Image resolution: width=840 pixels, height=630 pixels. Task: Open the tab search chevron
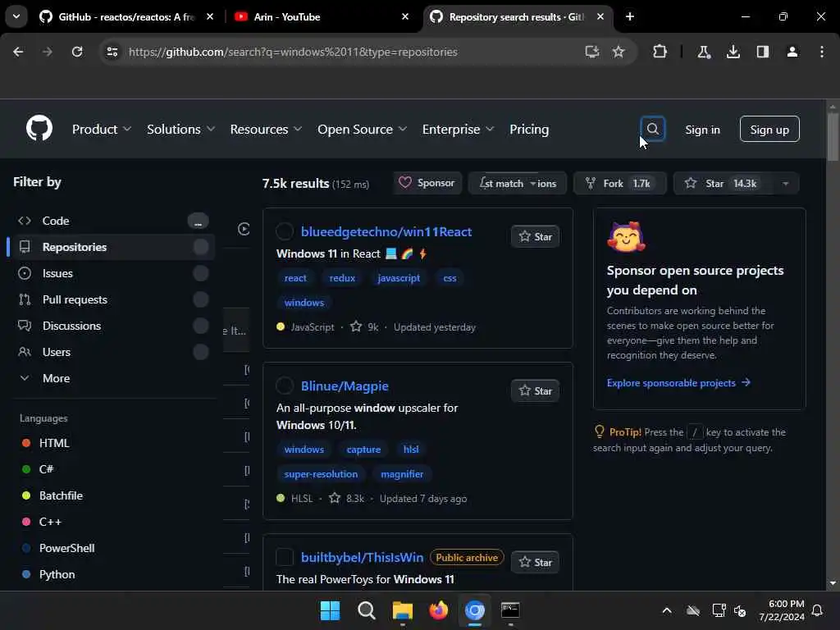pyautogui.click(x=16, y=16)
